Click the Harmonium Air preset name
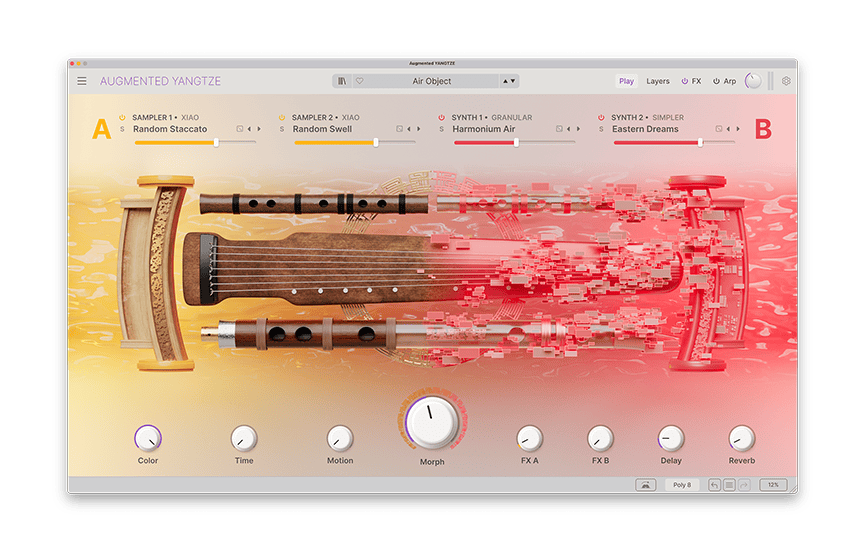 (484, 129)
